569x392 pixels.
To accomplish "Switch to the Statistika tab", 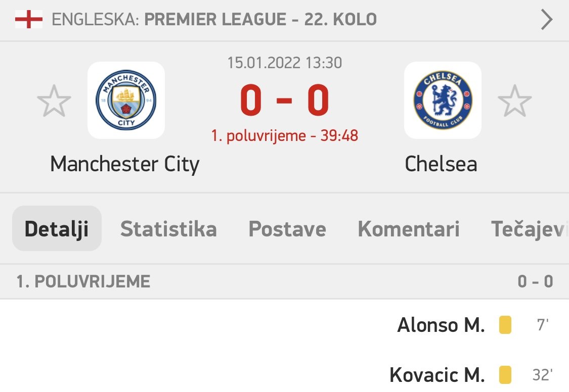I will pos(168,229).
